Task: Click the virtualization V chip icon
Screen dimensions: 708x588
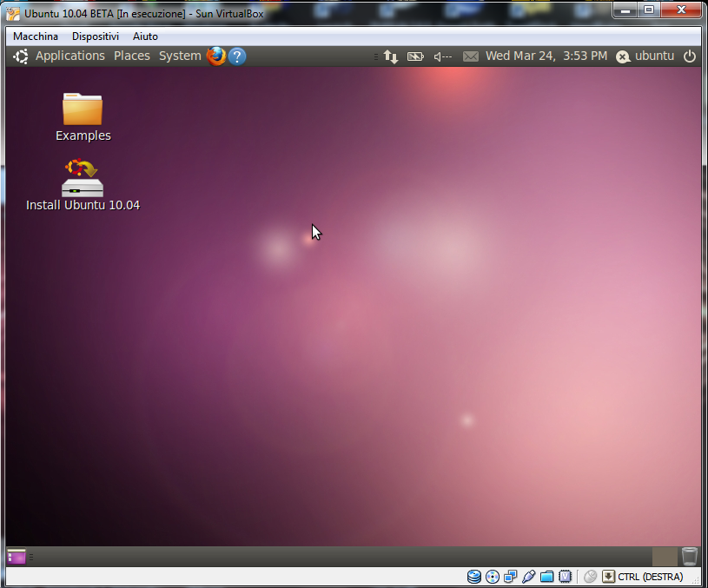Action: coord(565,577)
